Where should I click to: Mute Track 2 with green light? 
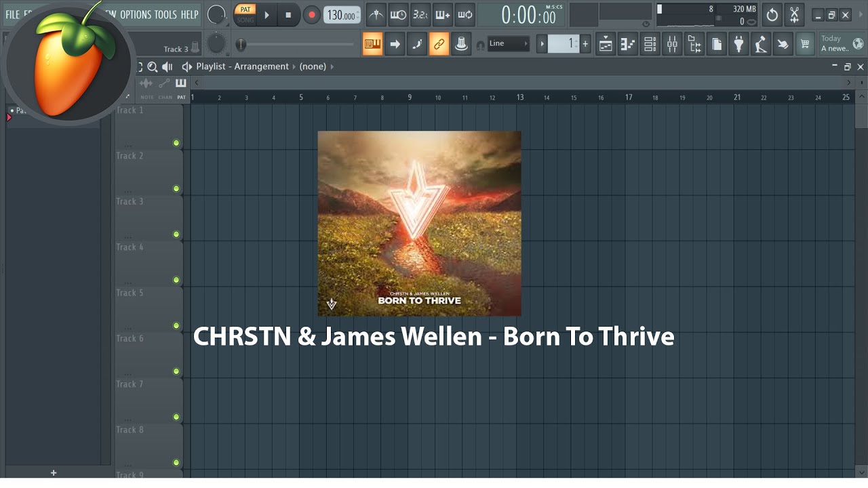(176, 188)
